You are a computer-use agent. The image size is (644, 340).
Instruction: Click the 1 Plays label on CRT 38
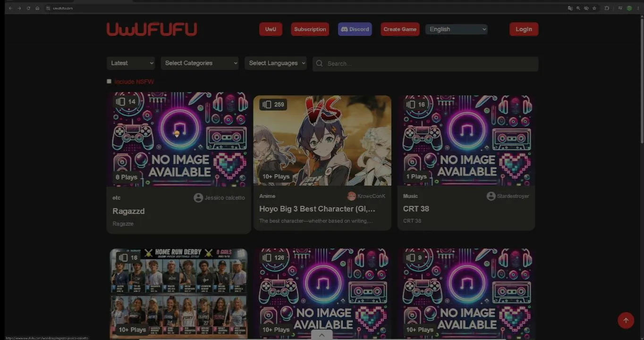416,177
